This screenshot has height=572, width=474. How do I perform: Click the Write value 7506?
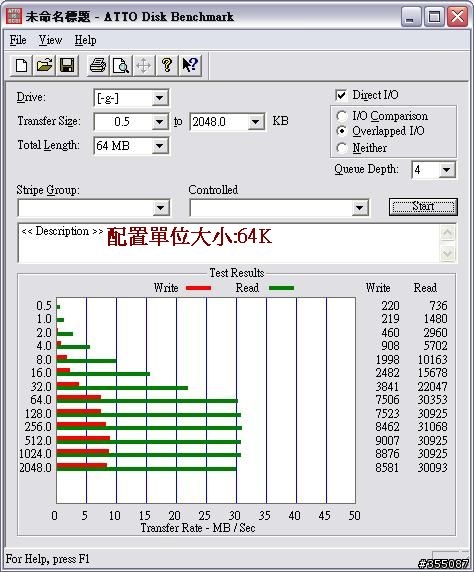pos(387,399)
